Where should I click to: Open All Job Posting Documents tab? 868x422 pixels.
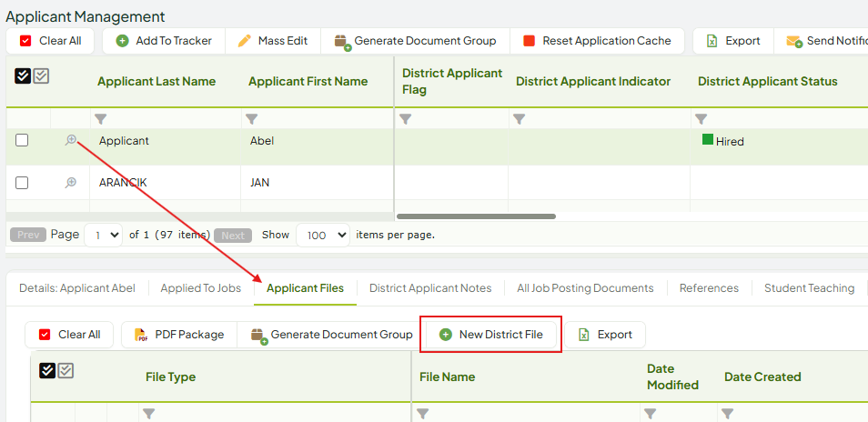click(585, 288)
